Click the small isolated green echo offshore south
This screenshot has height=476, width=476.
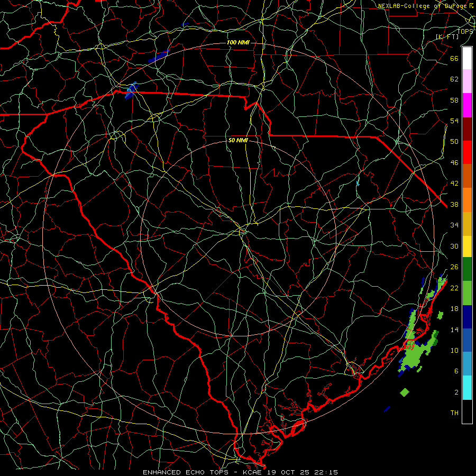click(405, 392)
